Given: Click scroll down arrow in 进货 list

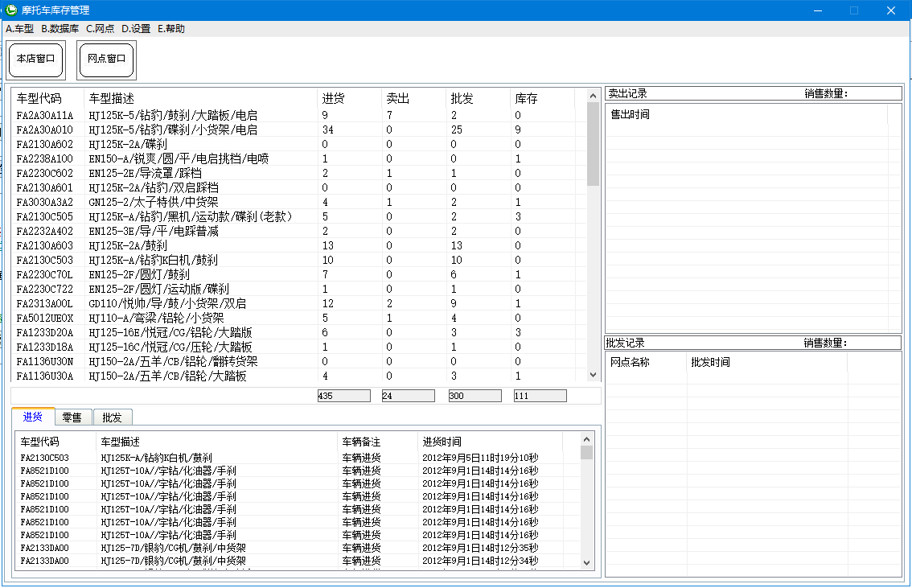Looking at the screenshot, I should 586,563.
